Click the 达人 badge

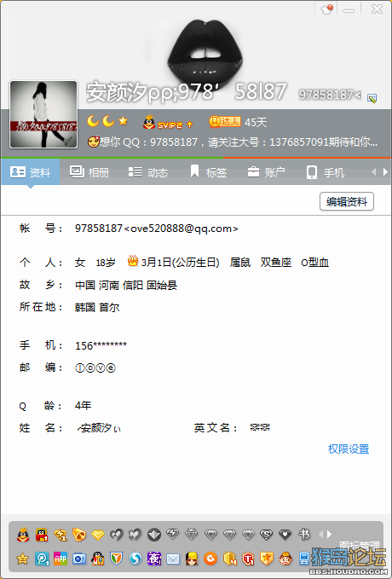225,121
